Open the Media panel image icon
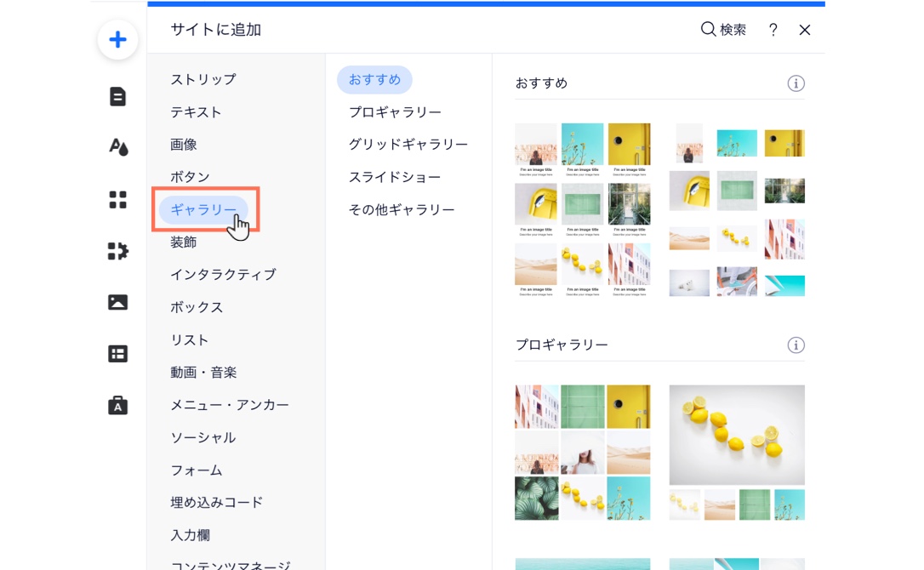 point(117,302)
